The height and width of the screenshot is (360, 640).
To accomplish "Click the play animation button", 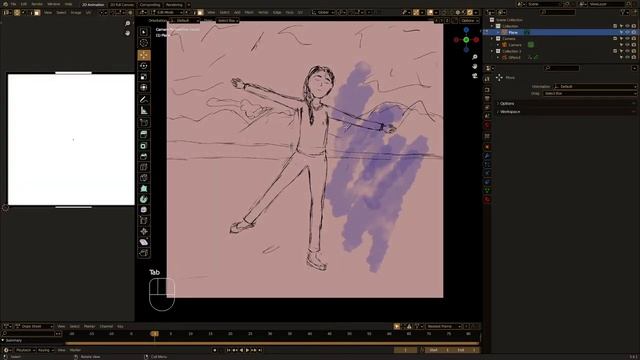I will coord(247,350).
